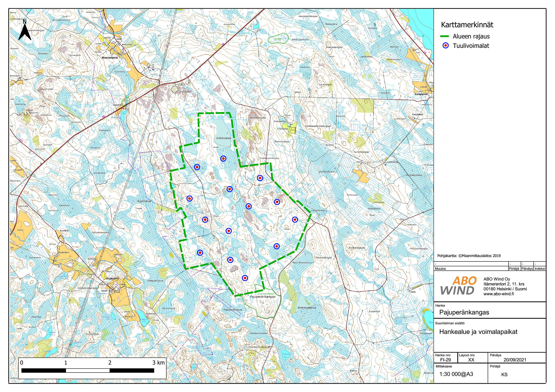Screen dimensions: 555x392
Task: Click the Pokyränneva map label
Action: 155,281
